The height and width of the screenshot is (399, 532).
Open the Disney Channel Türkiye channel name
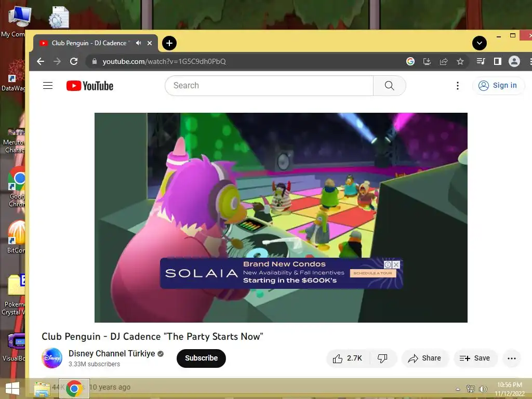click(112, 353)
